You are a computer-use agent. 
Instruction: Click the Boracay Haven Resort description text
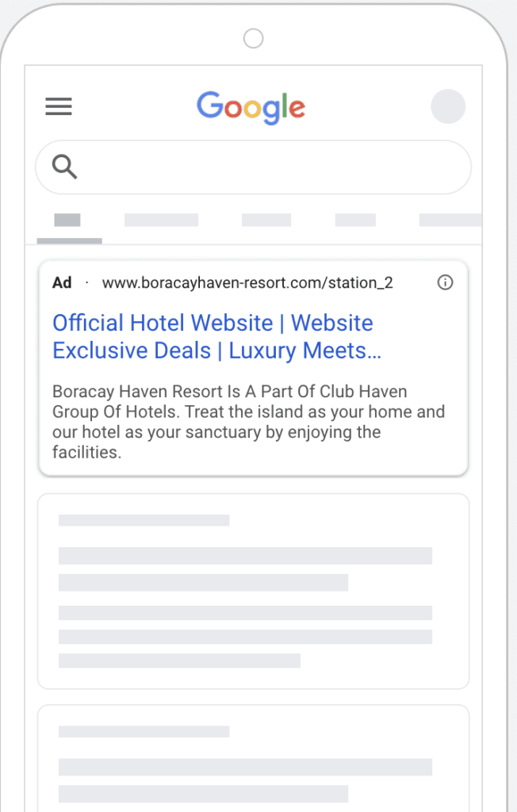click(248, 423)
